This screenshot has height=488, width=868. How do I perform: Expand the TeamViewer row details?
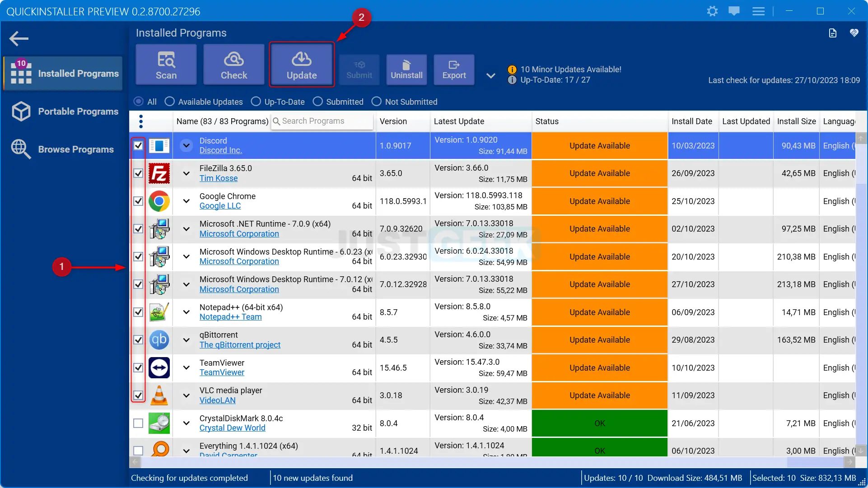click(x=186, y=367)
